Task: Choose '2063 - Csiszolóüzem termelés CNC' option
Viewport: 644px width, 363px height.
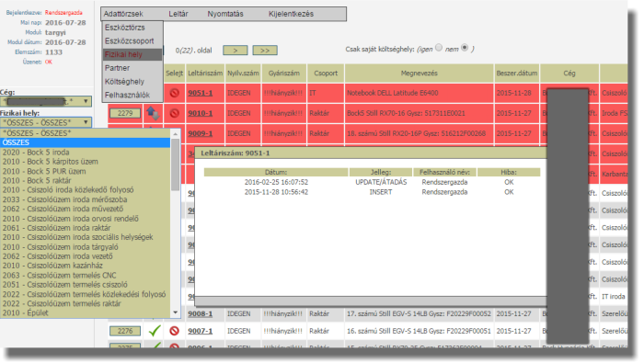Action: (85, 275)
